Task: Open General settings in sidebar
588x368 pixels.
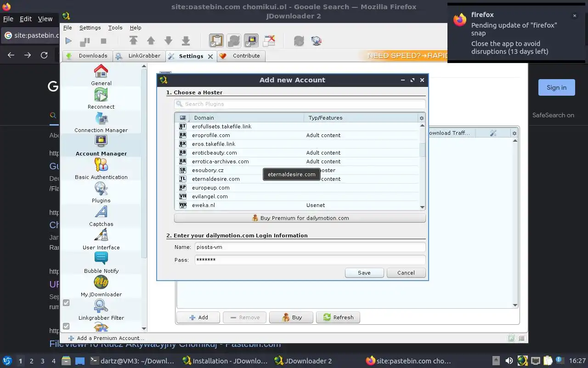Action: [101, 75]
